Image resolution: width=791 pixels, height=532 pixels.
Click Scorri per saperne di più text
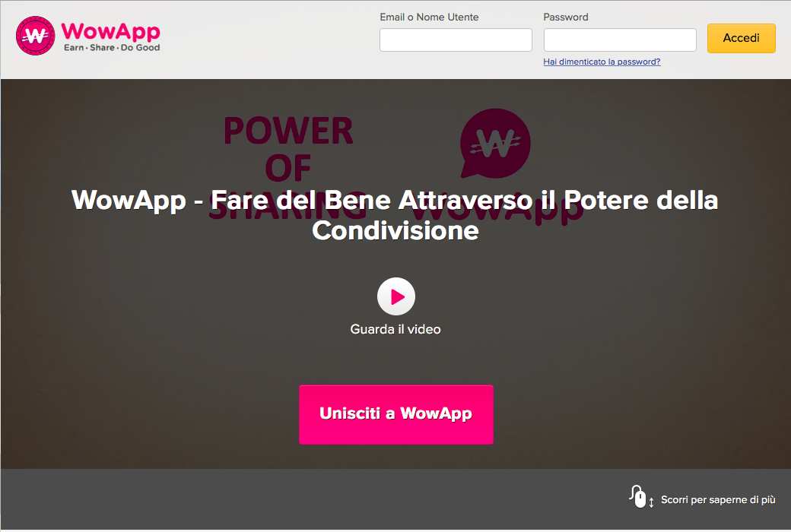click(718, 500)
